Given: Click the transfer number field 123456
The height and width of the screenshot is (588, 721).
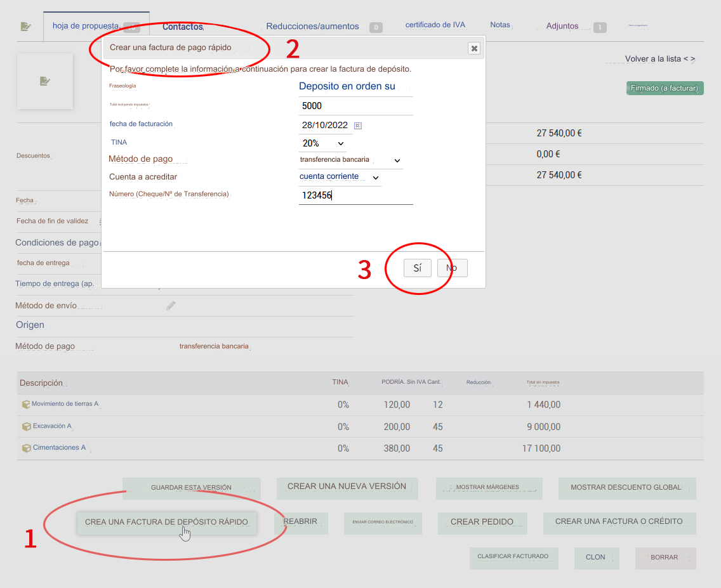Looking at the screenshot, I should (x=356, y=196).
